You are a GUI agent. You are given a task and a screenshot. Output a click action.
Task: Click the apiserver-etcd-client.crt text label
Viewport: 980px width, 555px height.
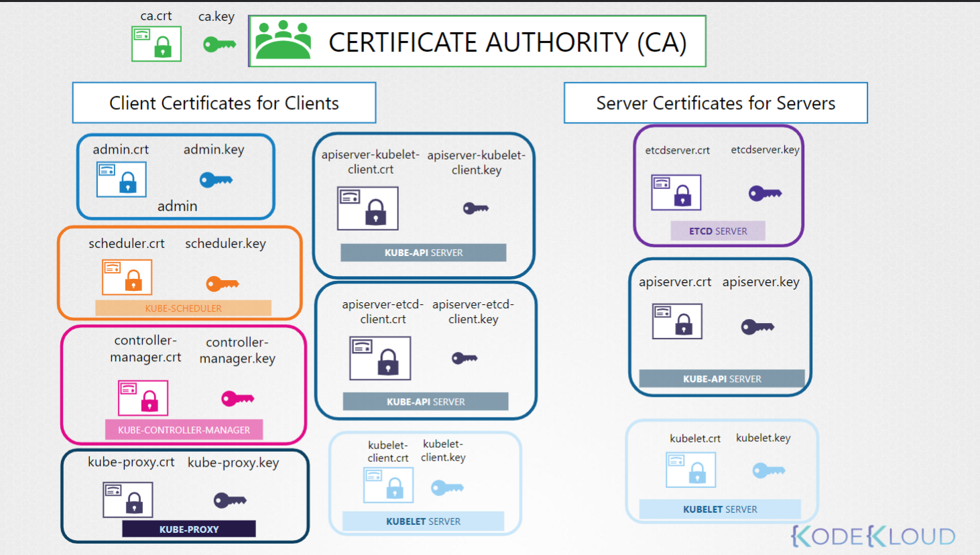coord(383,312)
